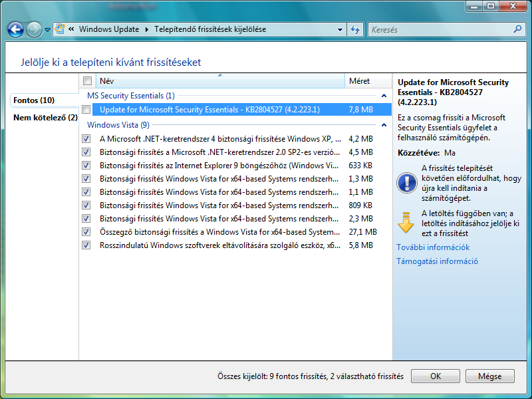Sort by the Név column header
This screenshot has width=532, height=399.
(x=220, y=80)
